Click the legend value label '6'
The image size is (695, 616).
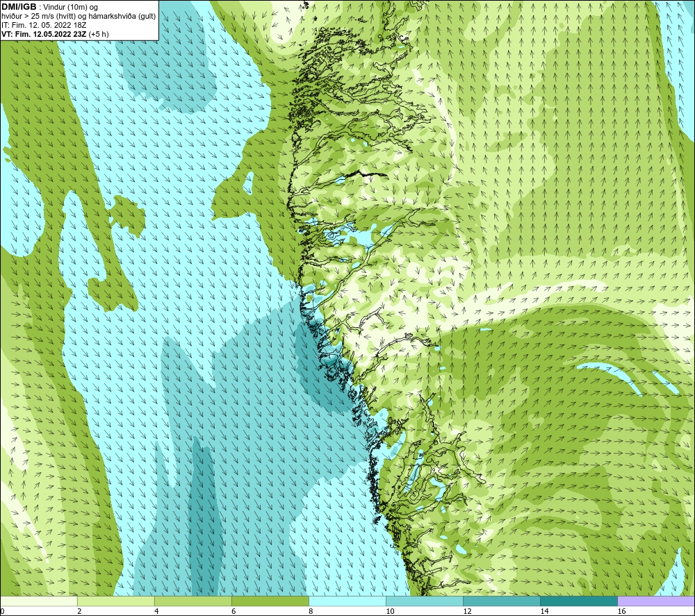(234, 612)
